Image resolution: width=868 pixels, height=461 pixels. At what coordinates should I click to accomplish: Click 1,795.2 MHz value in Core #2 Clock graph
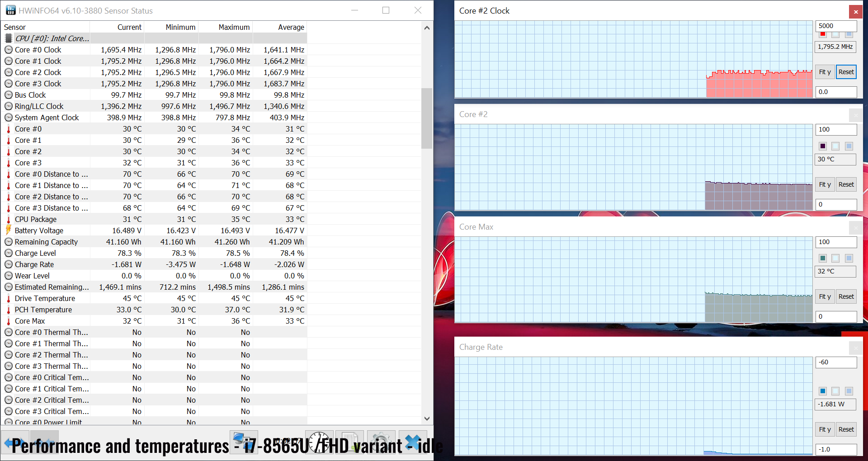tap(835, 47)
